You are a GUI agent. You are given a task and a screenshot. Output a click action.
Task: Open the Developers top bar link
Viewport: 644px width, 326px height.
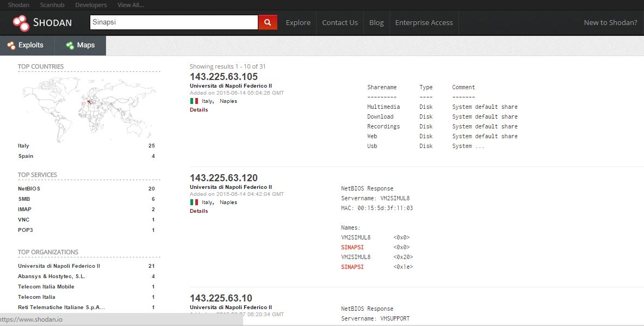91,5
